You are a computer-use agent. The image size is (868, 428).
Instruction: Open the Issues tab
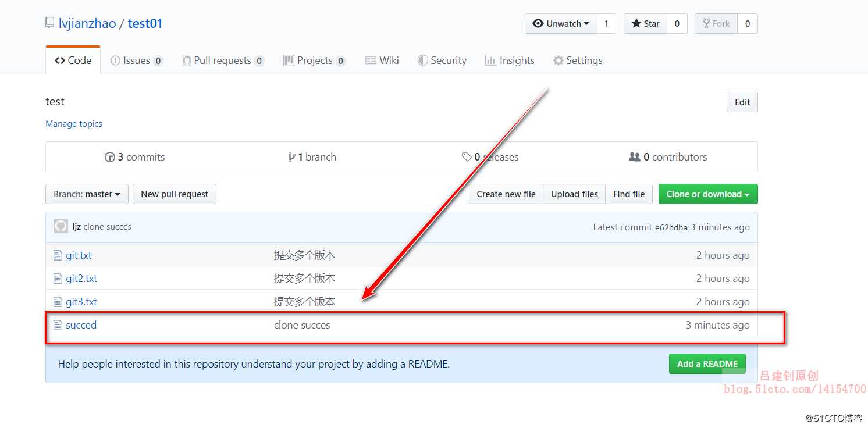point(137,60)
